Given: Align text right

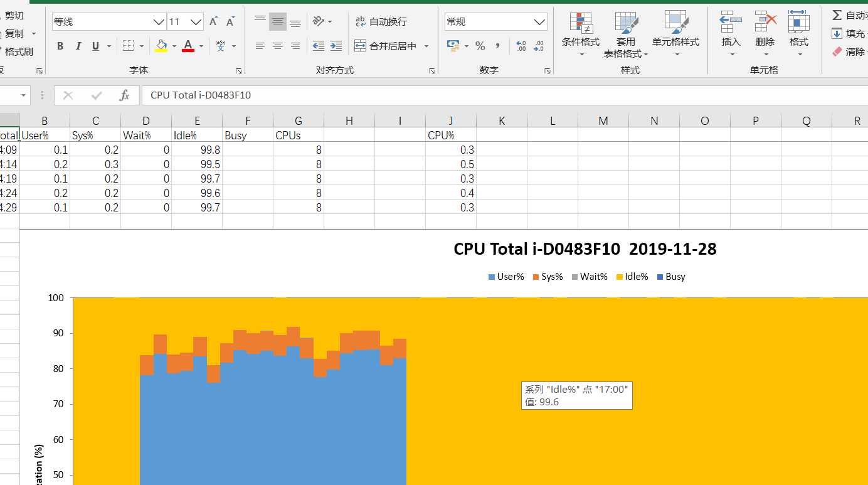Looking at the screenshot, I should [295, 46].
